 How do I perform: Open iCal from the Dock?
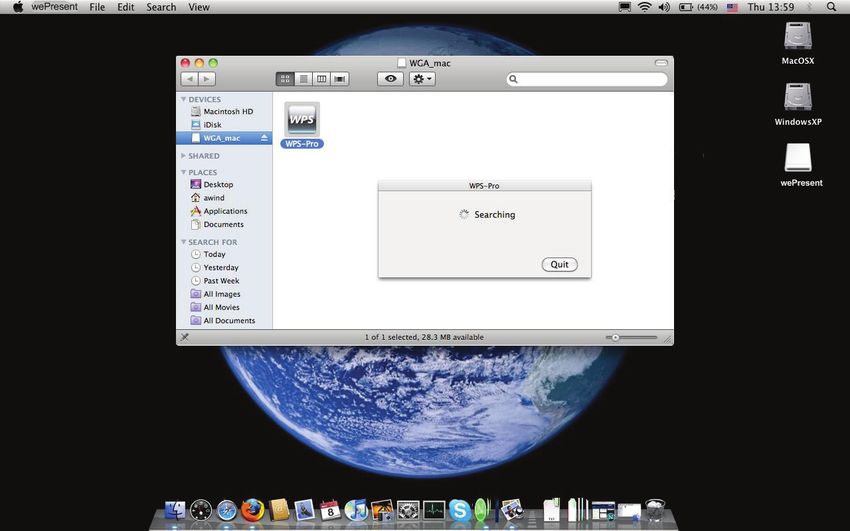point(330,510)
